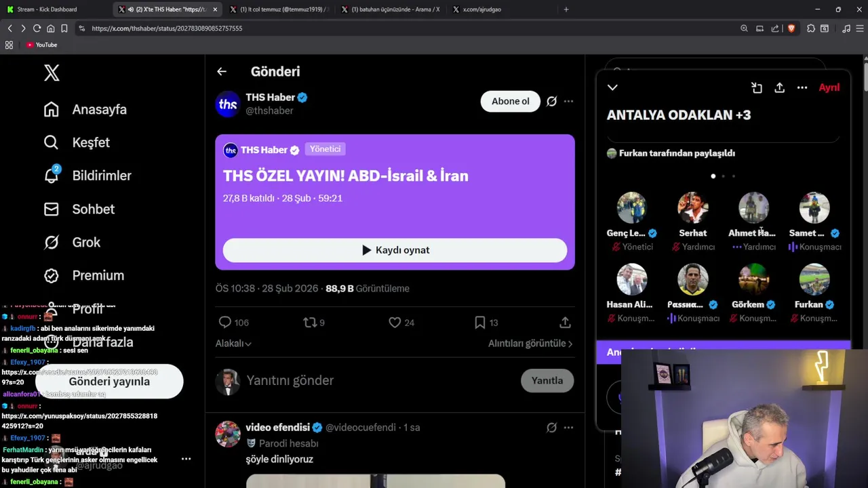Click reply icon with 106 comments
The image size is (868, 488).
(x=225, y=323)
